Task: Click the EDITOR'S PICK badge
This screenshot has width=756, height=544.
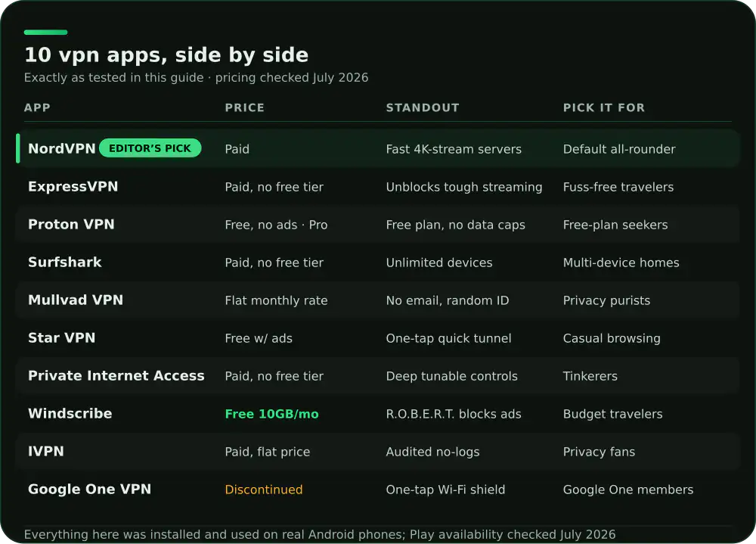Action: [150, 148]
